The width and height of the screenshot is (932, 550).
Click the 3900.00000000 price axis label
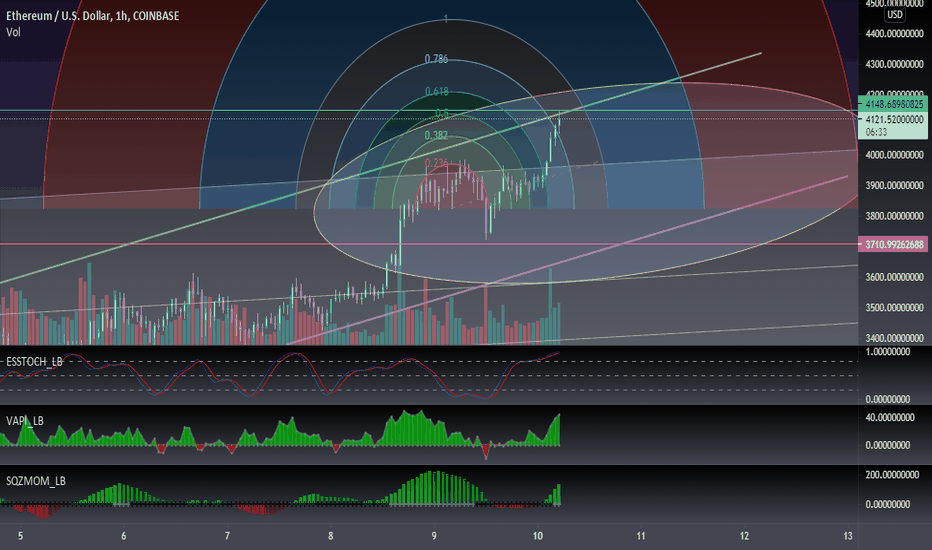(895, 186)
